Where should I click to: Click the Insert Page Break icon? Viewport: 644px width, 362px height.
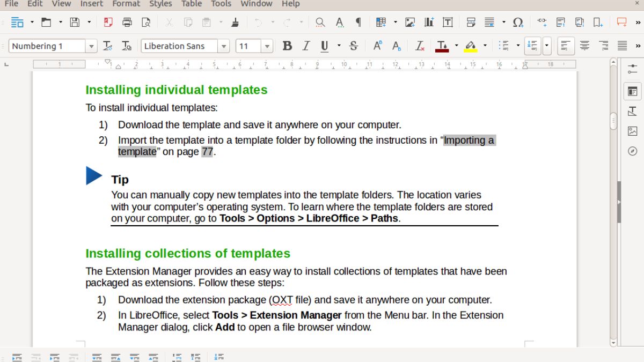(x=471, y=23)
